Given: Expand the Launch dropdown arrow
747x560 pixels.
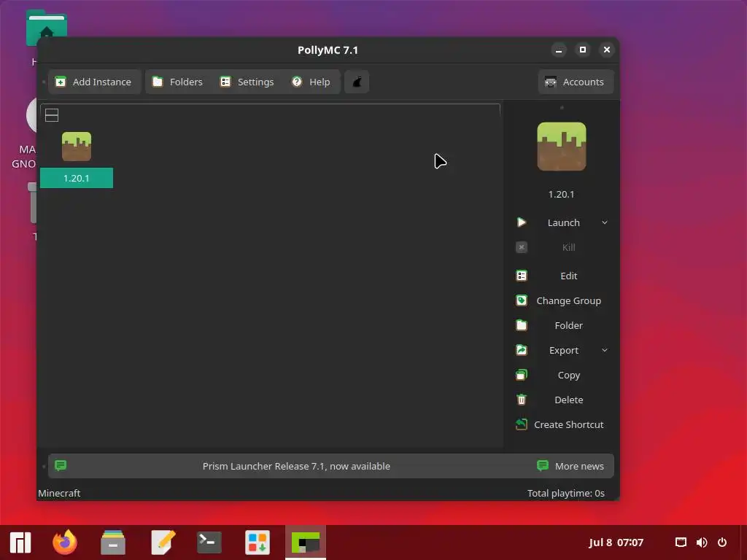Looking at the screenshot, I should click(605, 222).
